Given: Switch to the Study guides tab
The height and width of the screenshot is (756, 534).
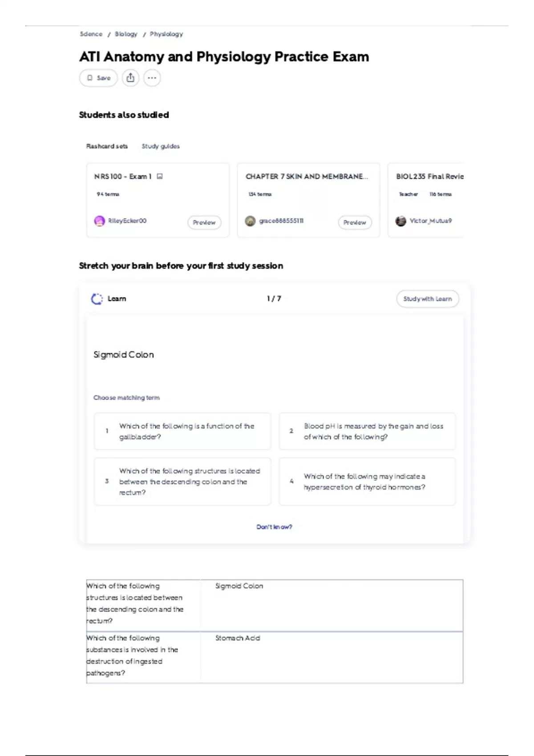Looking at the screenshot, I should click(161, 146).
